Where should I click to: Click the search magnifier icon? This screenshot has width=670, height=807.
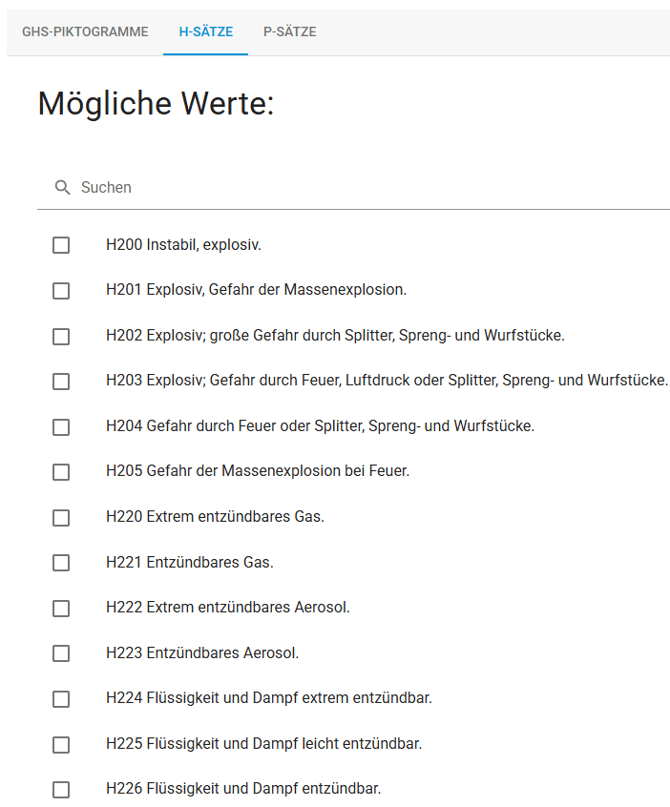[63, 188]
